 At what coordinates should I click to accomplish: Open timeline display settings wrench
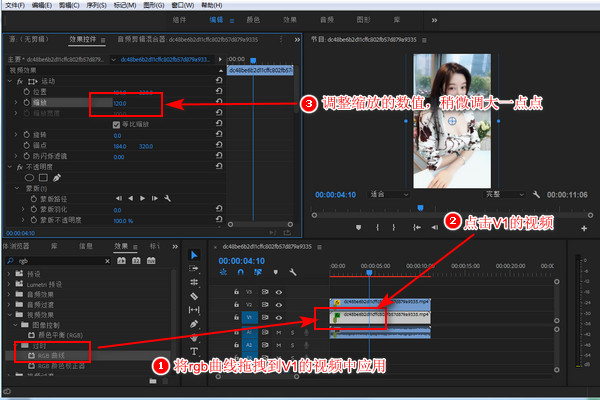point(293,272)
